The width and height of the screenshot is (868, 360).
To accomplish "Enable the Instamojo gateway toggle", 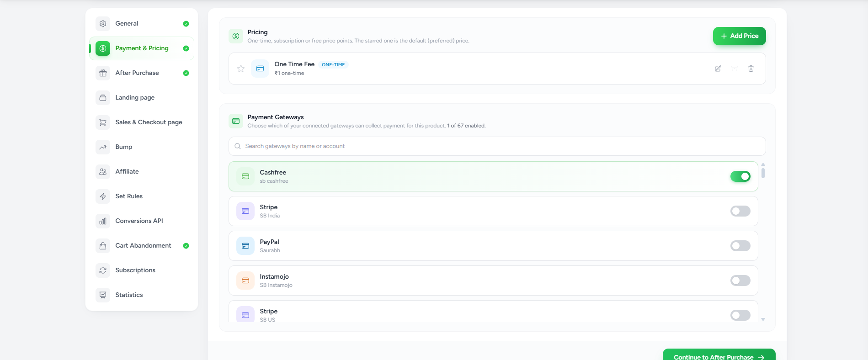I will [740, 281].
